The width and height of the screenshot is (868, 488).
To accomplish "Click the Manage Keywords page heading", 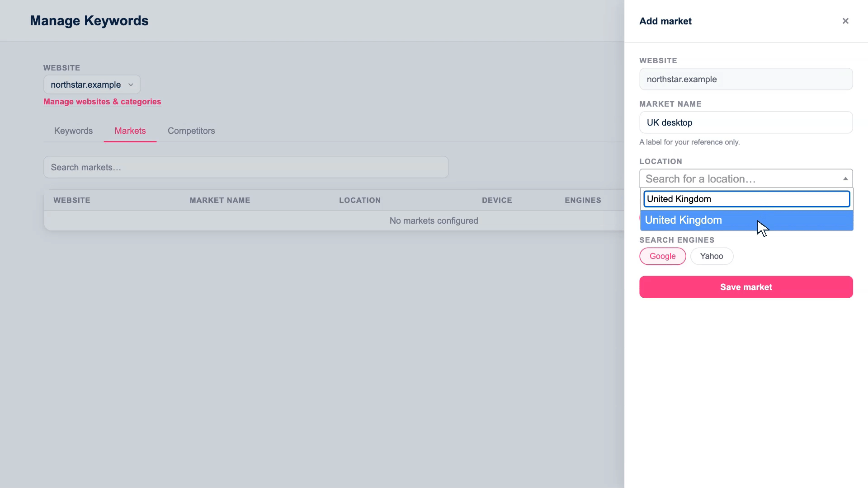I will click(89, 21).
